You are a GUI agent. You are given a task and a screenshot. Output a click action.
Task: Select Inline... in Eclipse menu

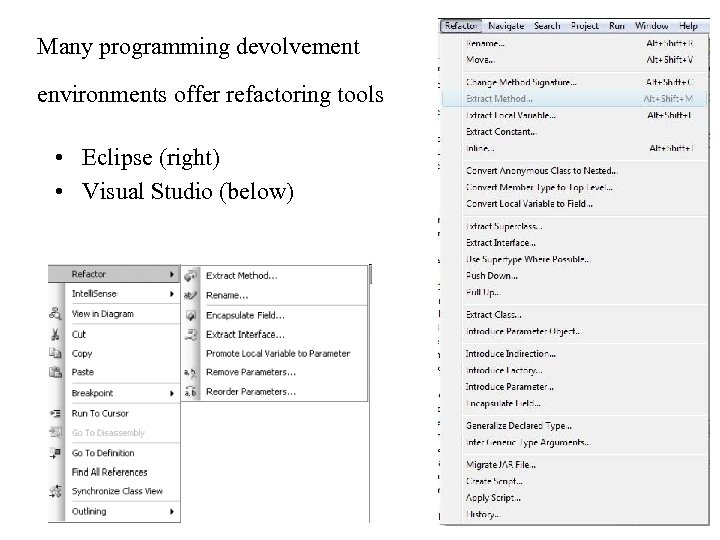click(x=574, y=148)
